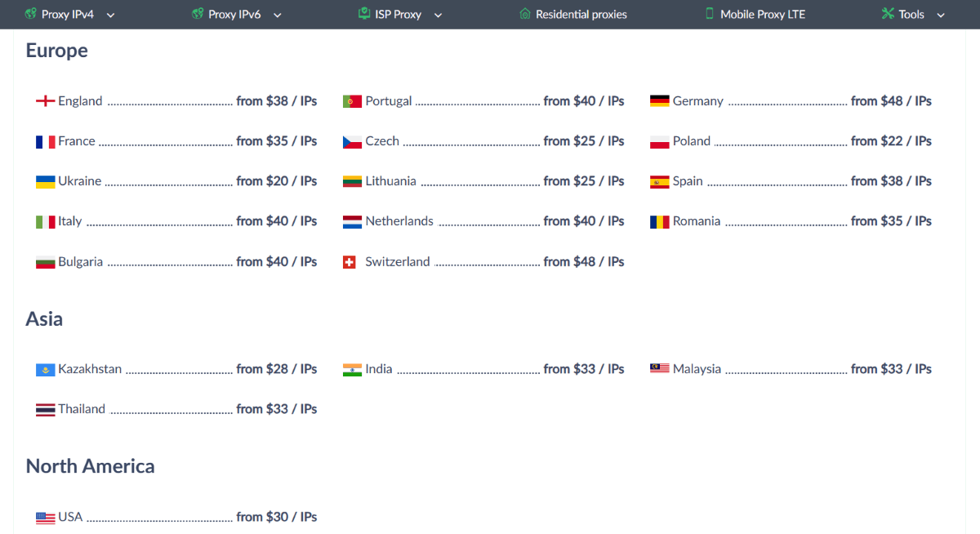Click the England flag icon
The width and height of the screenshot is (980, 534).
click(45, 101)
